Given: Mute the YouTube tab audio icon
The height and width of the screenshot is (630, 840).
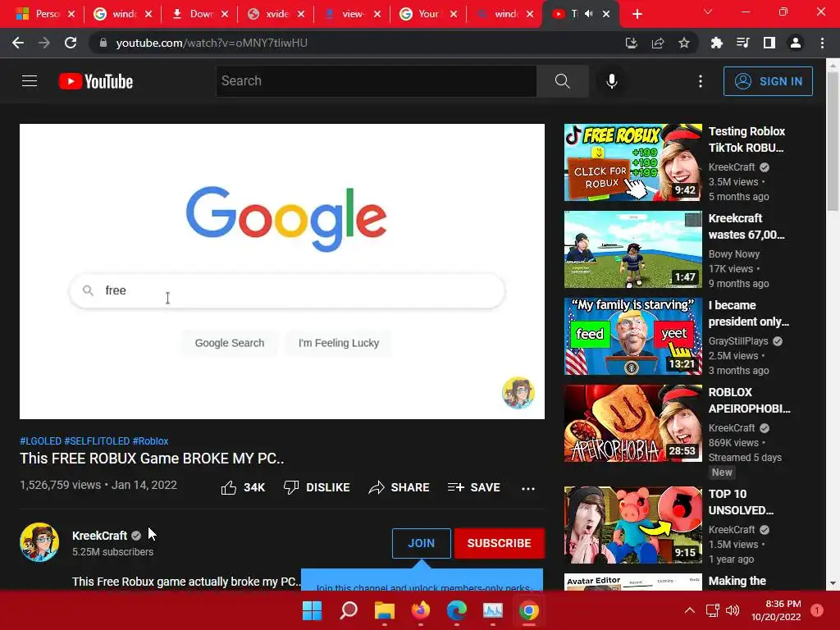Looking at the screenshot, I should (589, 14).
